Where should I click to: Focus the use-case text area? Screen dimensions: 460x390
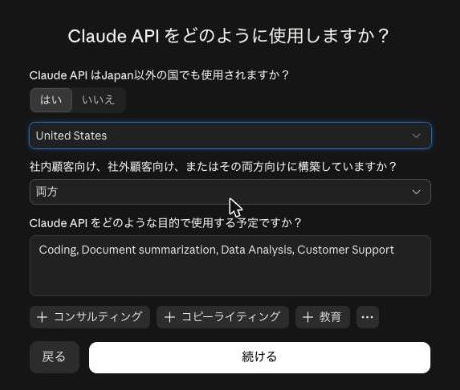[x=230, y=265]
